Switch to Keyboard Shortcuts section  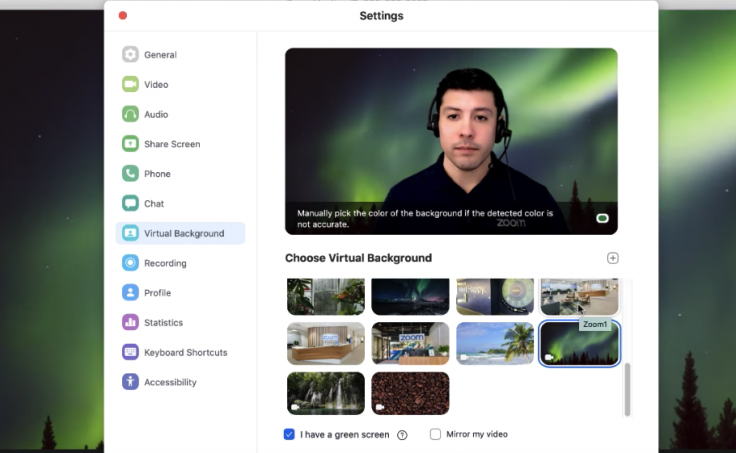pyautogui.click(x=185, y=353)
